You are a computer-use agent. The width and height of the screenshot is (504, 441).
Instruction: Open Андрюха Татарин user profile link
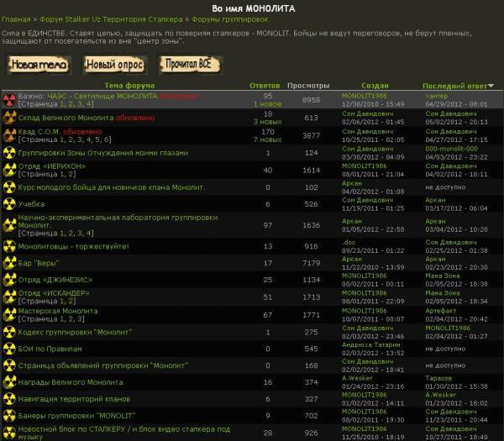click(x=371, y=344)
